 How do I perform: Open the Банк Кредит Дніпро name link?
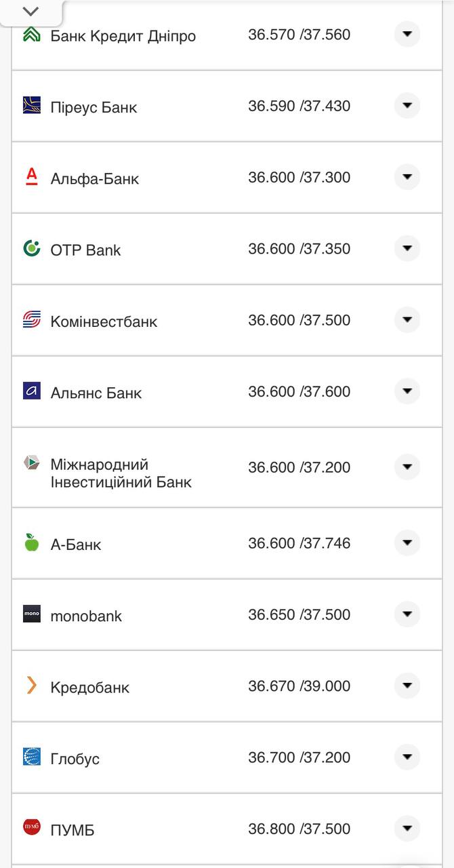coord(123,36)
